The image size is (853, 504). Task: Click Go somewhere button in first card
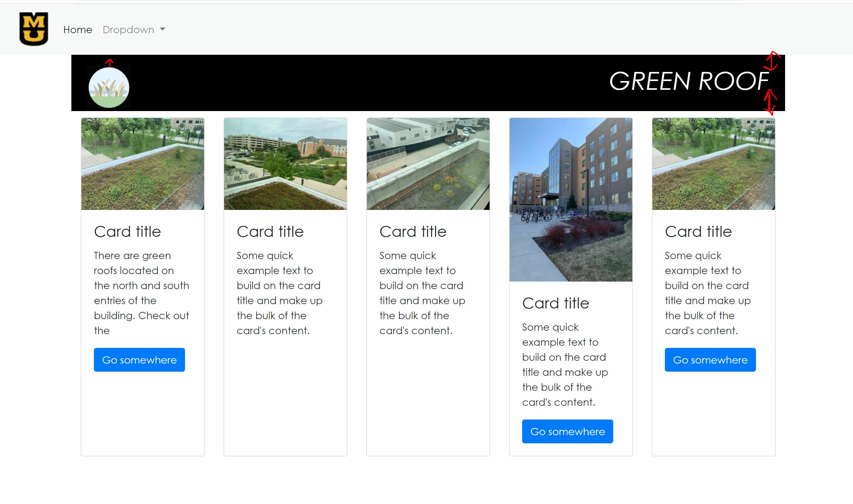[x=139, y=360]
